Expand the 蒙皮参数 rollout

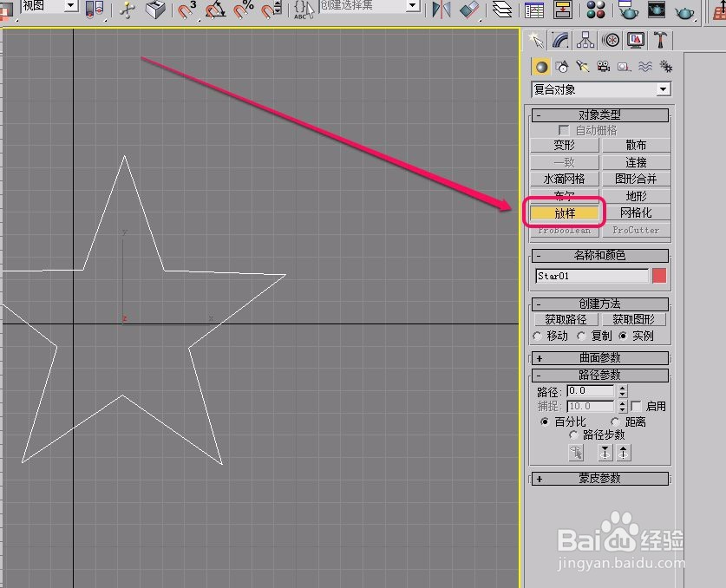click(x=599, y=478)
